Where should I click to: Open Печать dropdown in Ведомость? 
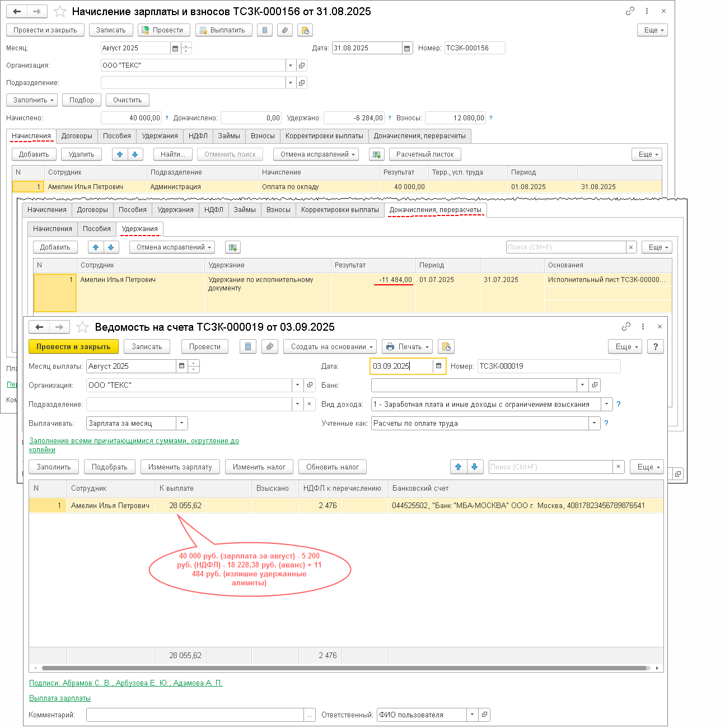[x=407, y=347]
